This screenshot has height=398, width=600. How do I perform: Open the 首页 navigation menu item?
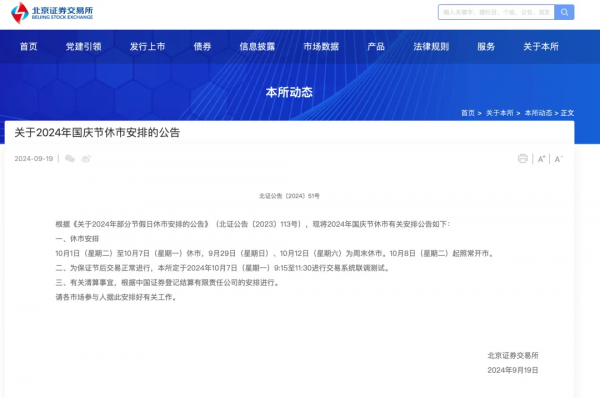(29, 47)
